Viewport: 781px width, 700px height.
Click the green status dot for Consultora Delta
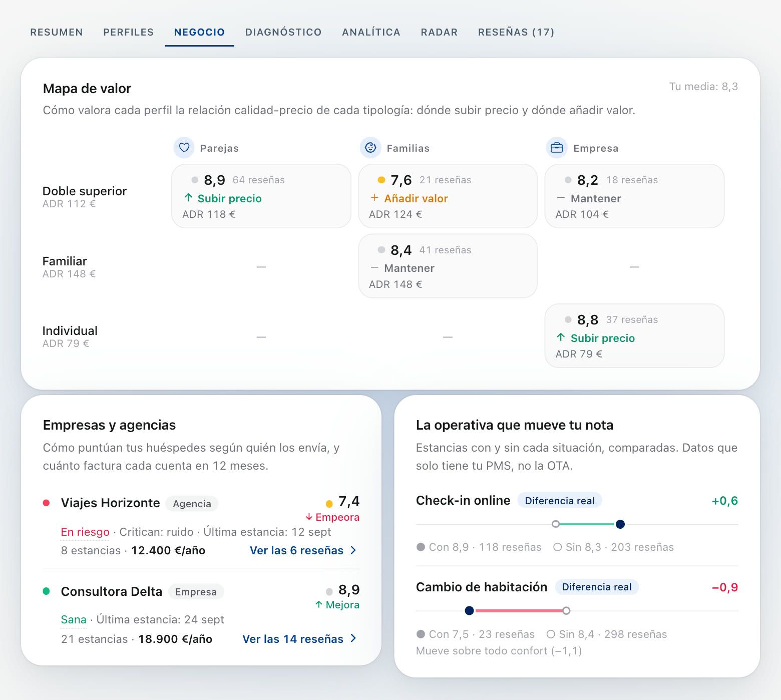click(47, 591)
